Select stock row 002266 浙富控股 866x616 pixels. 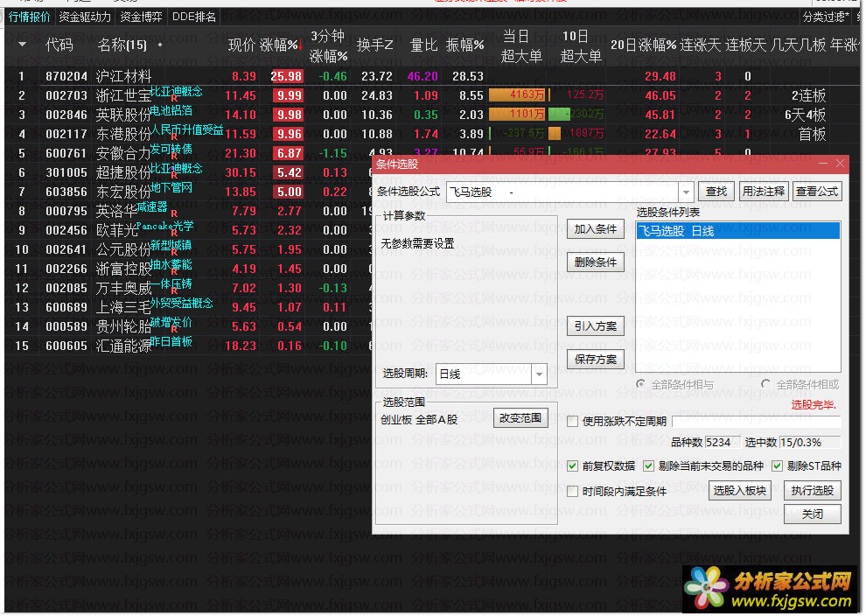point(188,269)
